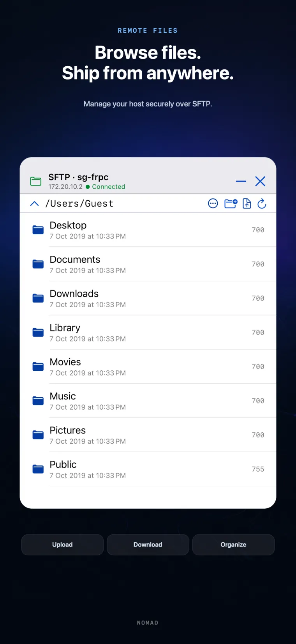Click the Pictures folder name

click(68, 430)
